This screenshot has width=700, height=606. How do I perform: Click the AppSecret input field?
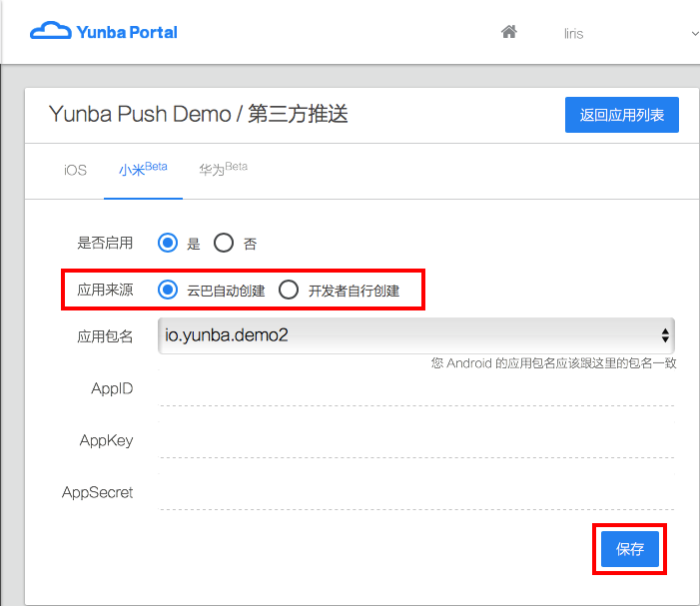pos(416,492)
